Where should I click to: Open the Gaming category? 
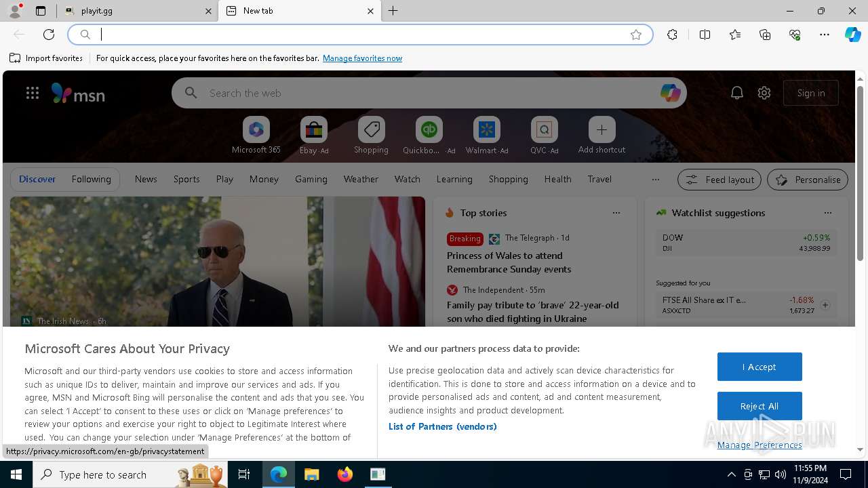[311, 179]
